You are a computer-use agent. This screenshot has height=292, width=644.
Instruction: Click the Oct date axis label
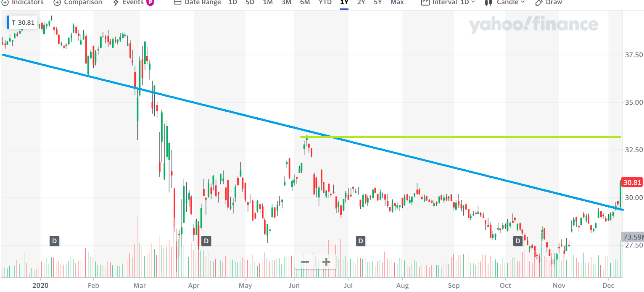[505, 285]
